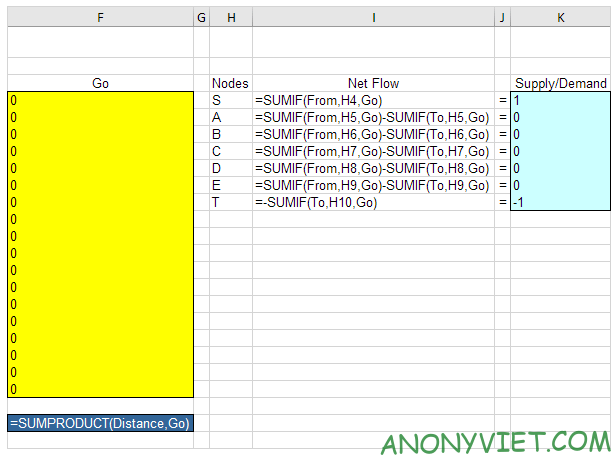Image resolution: width=612 pixels, height=456 pixels.
Task: Click the 'Go' heading cell
Action: coord(100,84)
